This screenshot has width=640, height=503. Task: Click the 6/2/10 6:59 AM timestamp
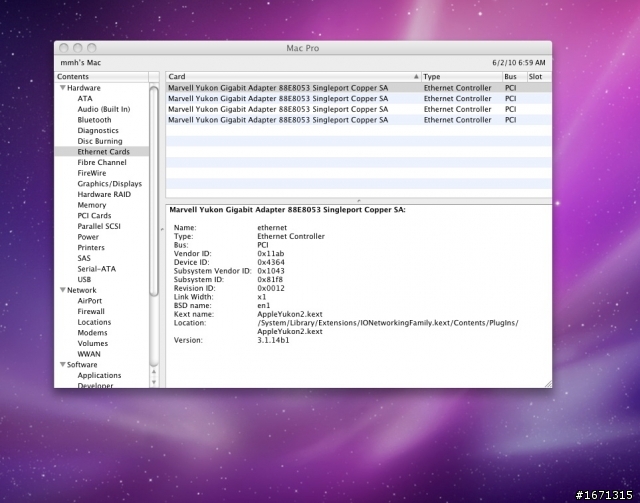coord(519,62)
